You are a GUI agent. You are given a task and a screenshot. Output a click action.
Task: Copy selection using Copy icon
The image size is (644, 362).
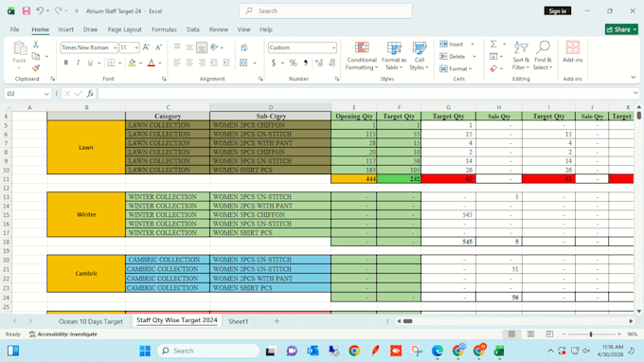pyautogui.click(x=36, y=56)
